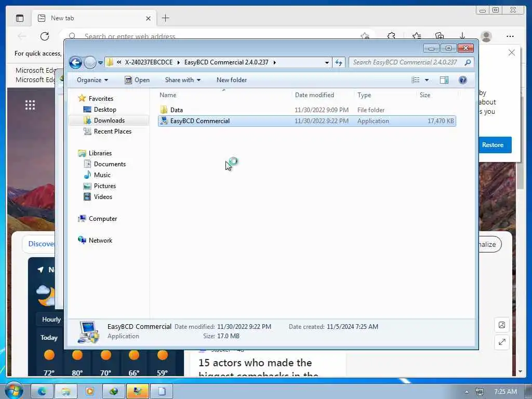Screen dimensions: 532x399
Task: Open the Music library
Action: point(102,175)
